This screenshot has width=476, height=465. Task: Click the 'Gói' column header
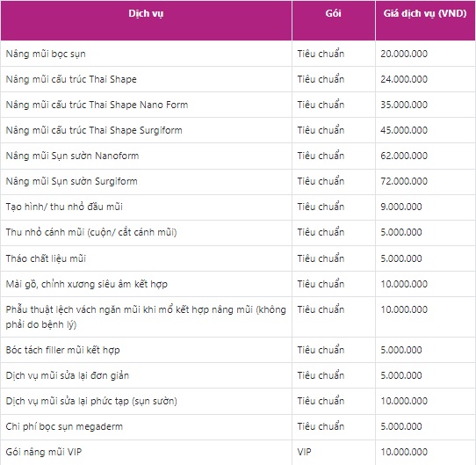333,13
